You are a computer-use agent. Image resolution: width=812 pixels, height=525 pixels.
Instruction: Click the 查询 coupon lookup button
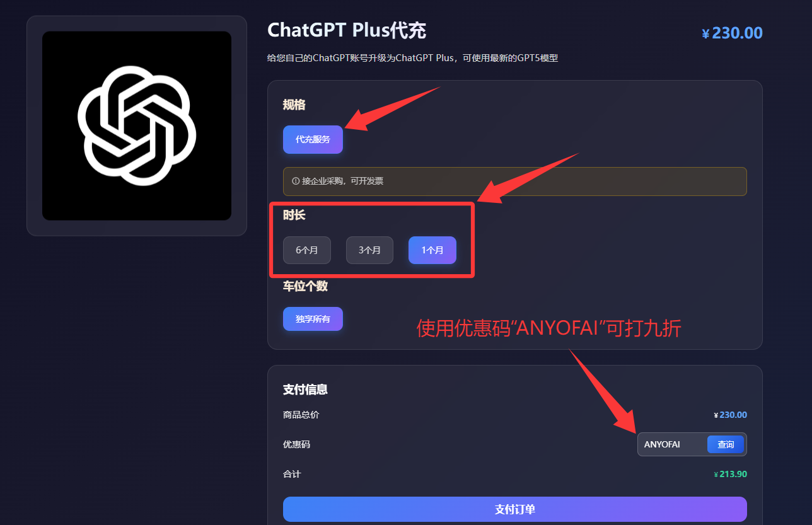pyautogui.click(x=726, y=444)
